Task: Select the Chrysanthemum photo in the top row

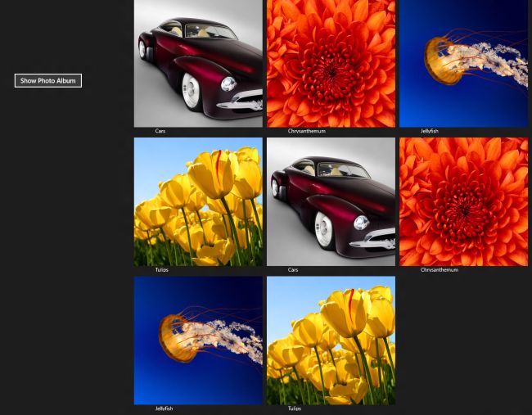Action: point(331,64)
